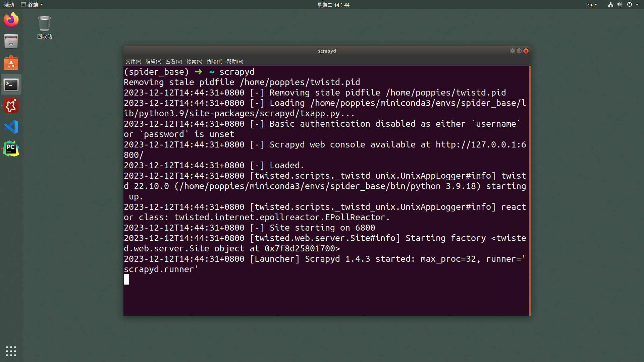This screenshot has width=644, height=362.
Task: Open the 搜索(S) menu
Action: pyautogui.click(x=194, y=62)
